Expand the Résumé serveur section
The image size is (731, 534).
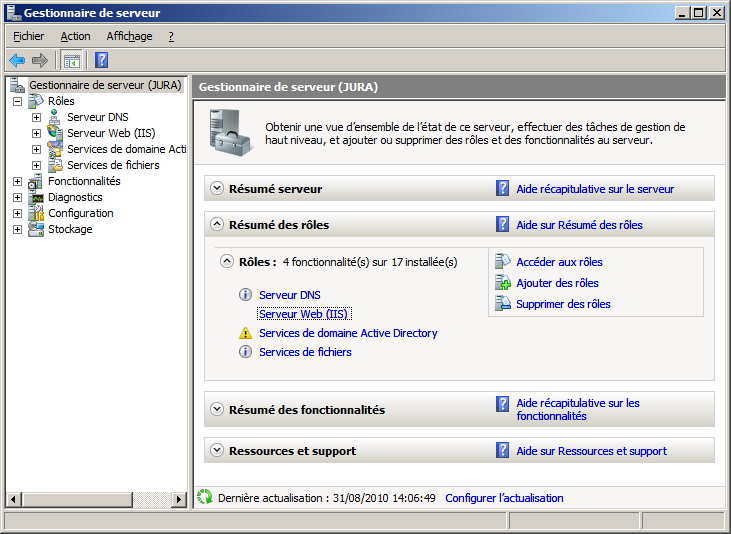coord(217,188)
